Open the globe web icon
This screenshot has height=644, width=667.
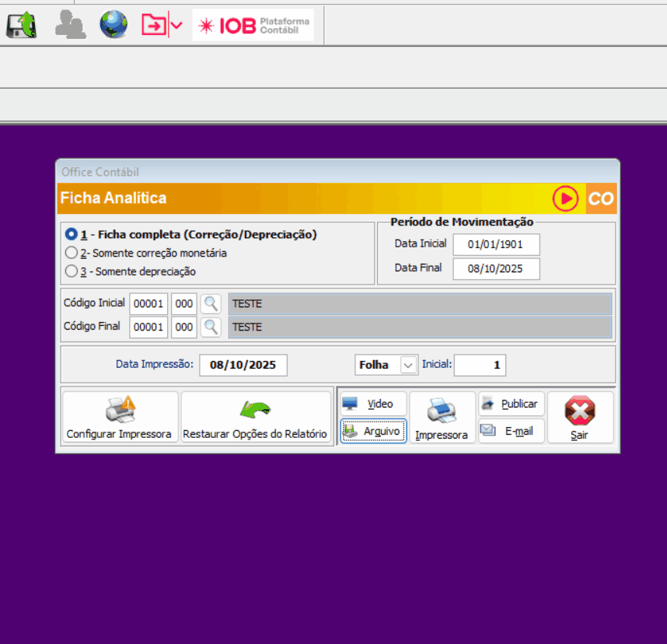point(113,25)
